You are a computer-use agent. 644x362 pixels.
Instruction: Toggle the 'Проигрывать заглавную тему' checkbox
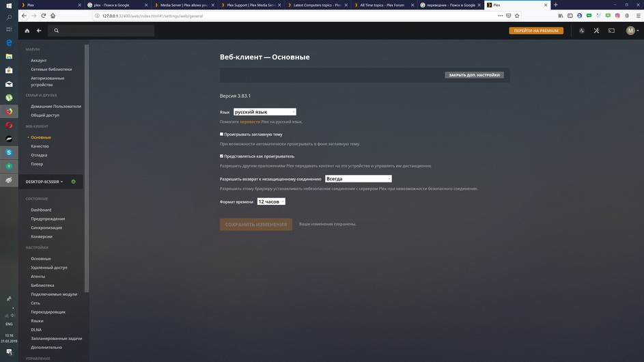point(221,134)
